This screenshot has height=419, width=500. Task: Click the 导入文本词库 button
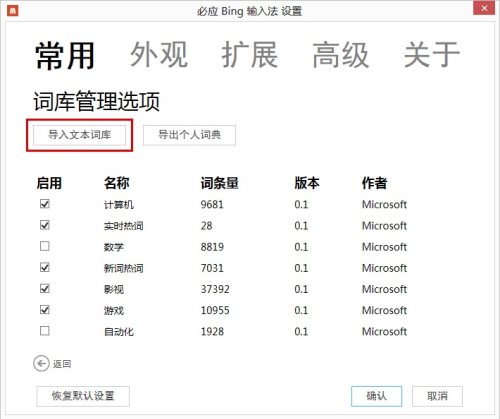click(x=79, y=135)
